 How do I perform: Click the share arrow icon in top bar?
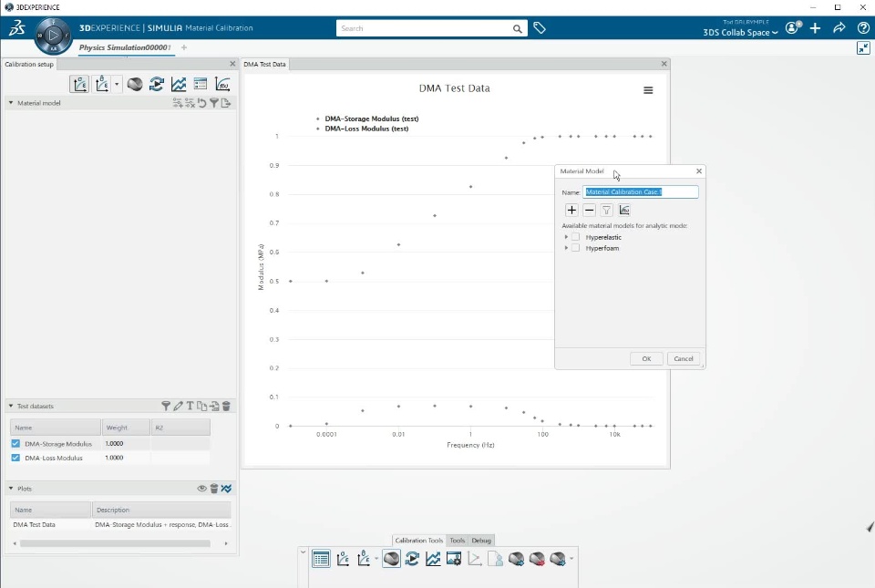839,28
